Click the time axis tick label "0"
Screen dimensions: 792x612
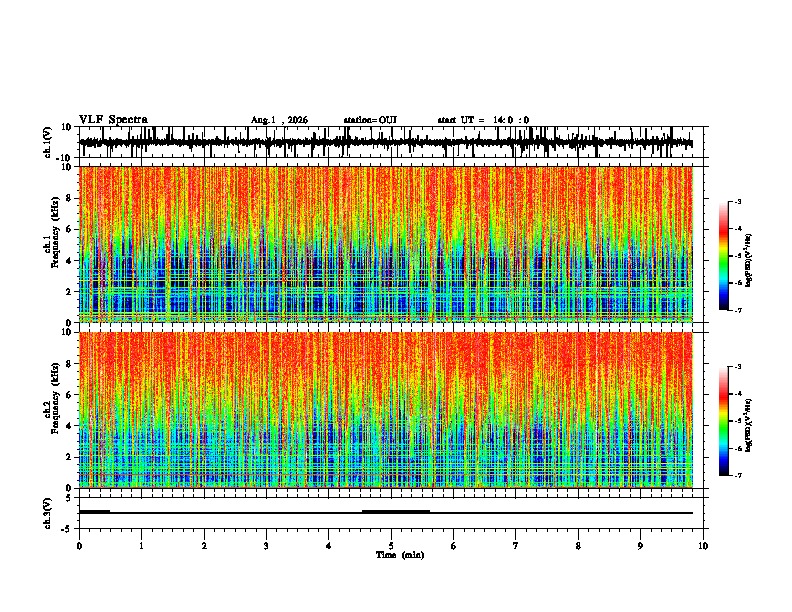79,546
